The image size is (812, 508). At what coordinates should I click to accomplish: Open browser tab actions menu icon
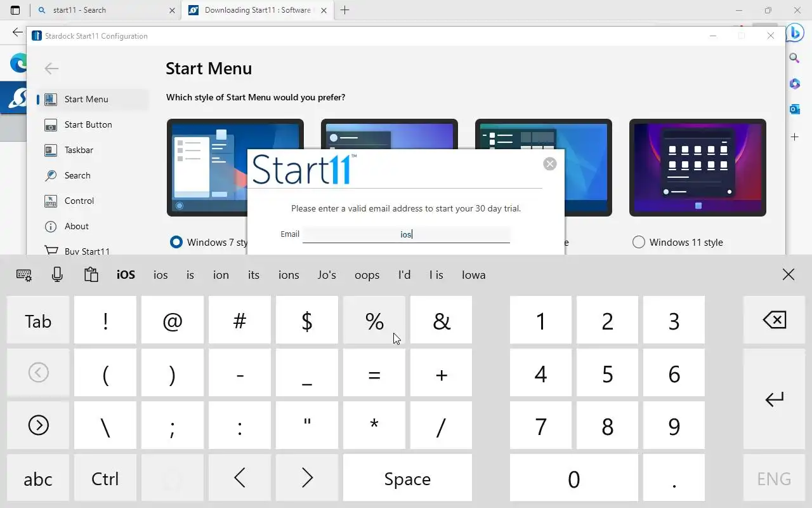pos(15,10)
